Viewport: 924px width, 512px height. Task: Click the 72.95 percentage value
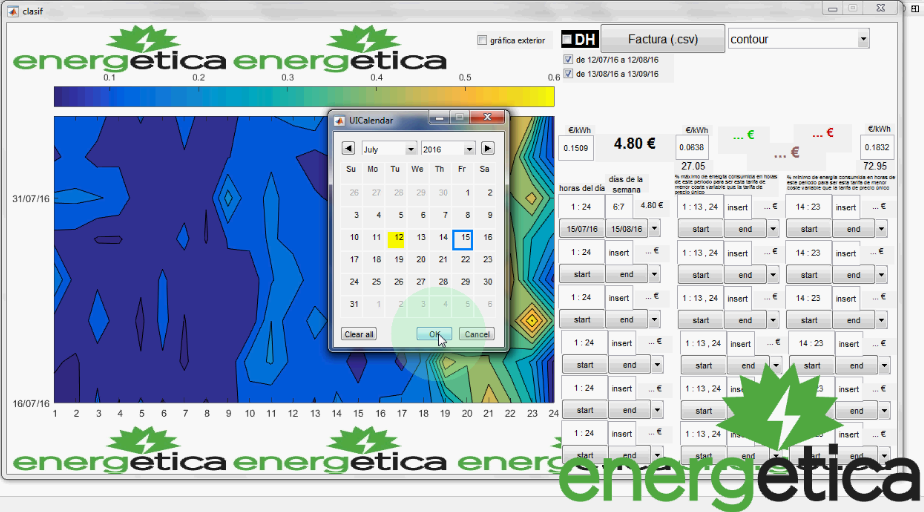coord(875,166)
